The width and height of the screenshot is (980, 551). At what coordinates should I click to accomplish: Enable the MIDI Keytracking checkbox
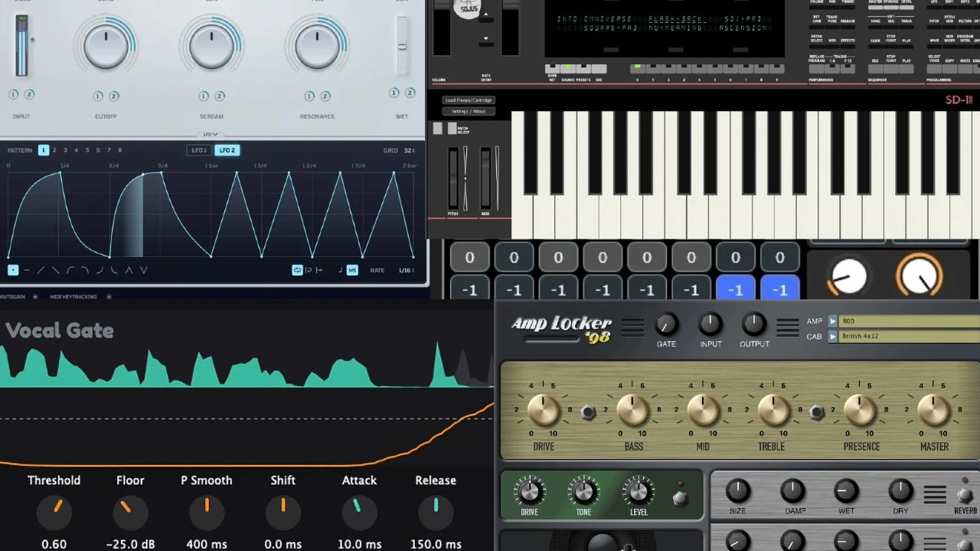(x=109, y=296)
